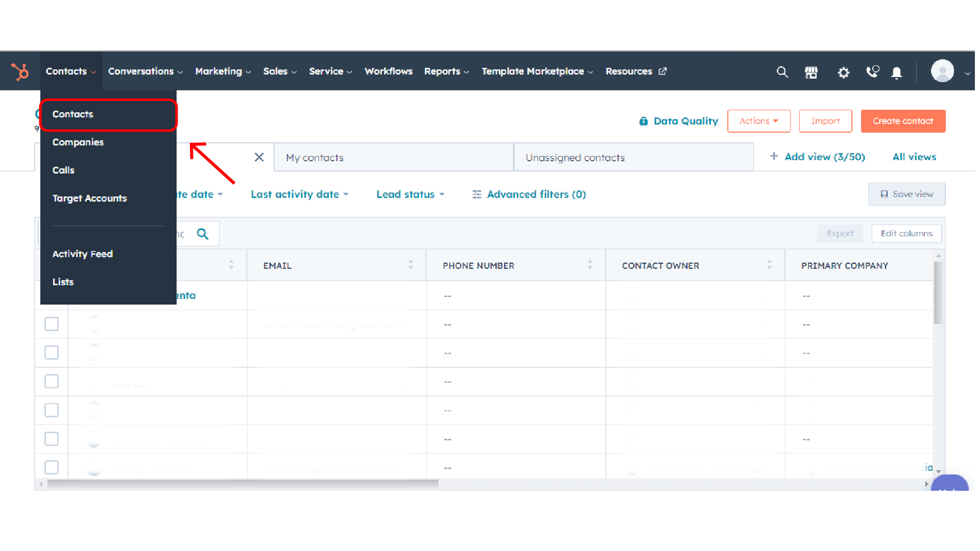Click the user avatar picture
Image resolution: width=980 pixels, height=551 pixels.
coord(942,71)
